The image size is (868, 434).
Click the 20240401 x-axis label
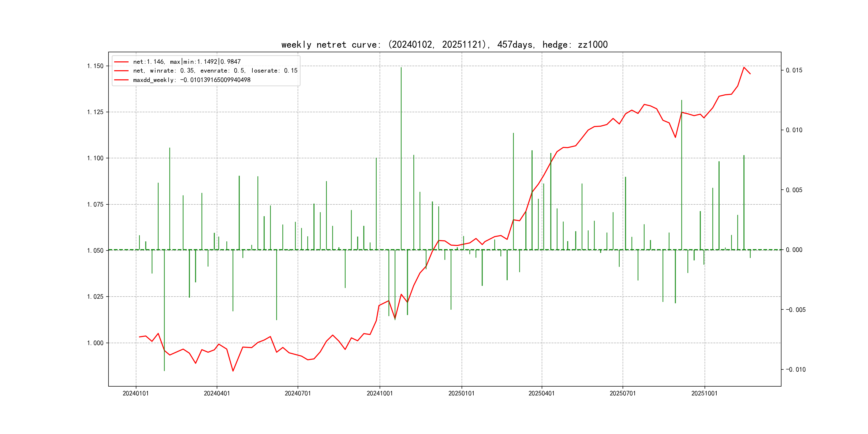click(217, 393)
